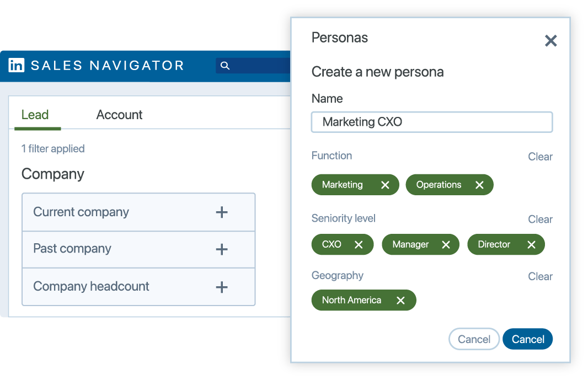The image size is (588, 380).
Task: Click the persona Name input field
Action: pos(432,122)
